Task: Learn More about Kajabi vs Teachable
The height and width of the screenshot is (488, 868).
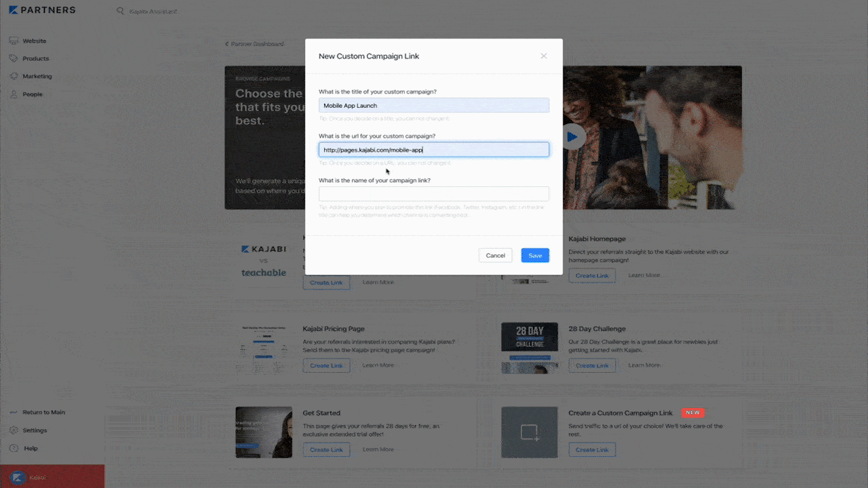Action: pyautogui.click(x=378, y=282)
